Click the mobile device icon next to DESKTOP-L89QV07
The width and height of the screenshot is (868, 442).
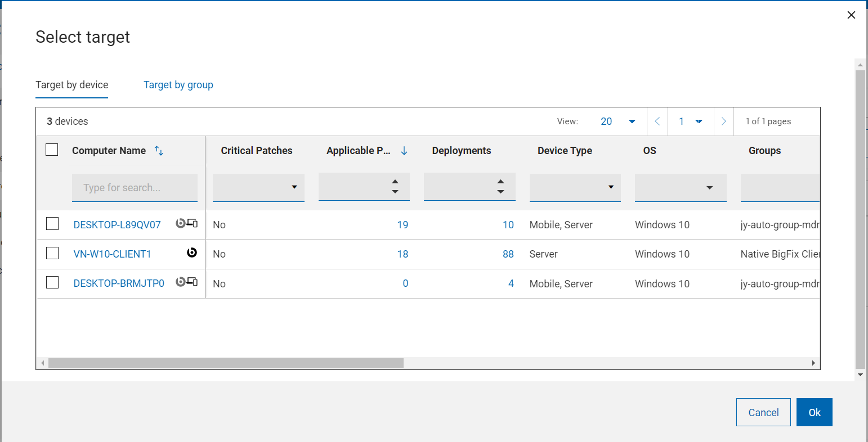(193, 223)
